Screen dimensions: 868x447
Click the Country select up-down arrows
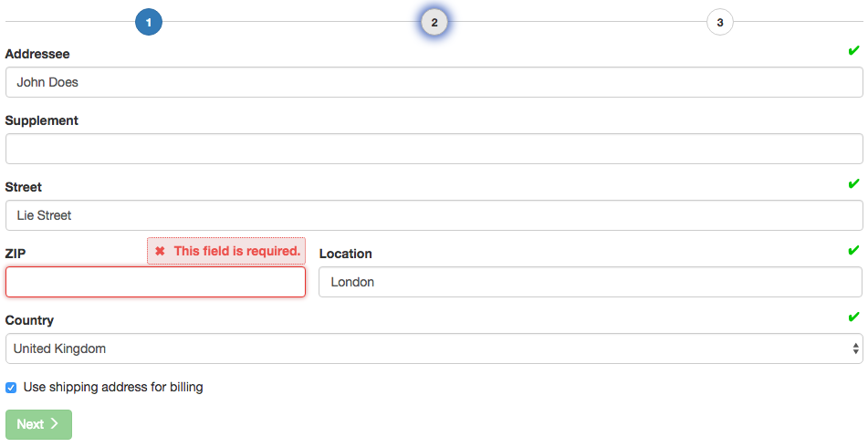(856, 348)
